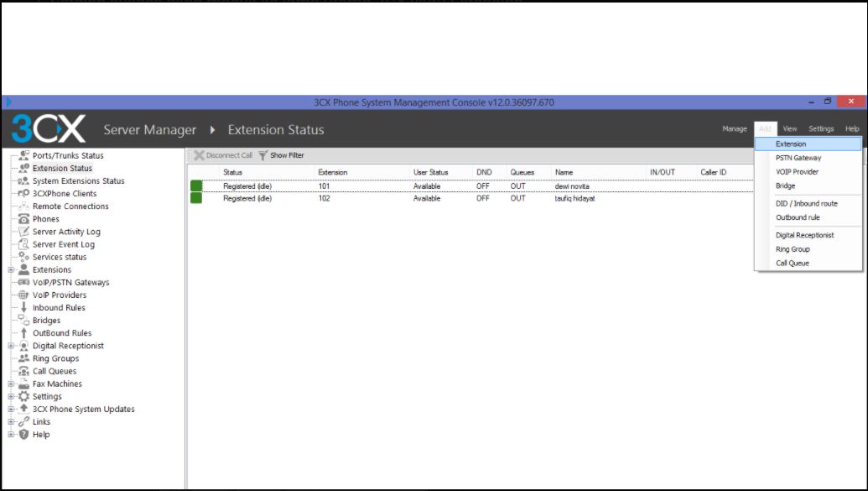Viewport: 868px width, 491px height.
Task: Open the Help menu in top bar
Action: click(x=852, y=128)
